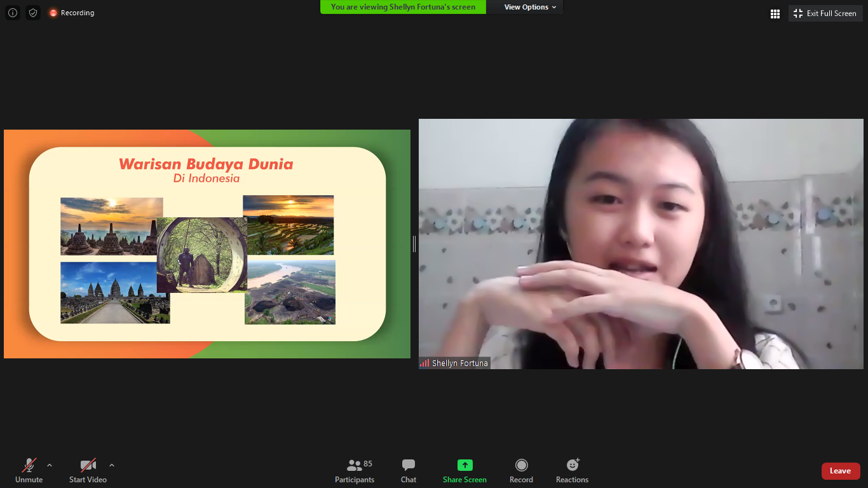This screenshot has height=488, width=868.
Task: Click the divider handle between panes
Action: click(414, 244)
